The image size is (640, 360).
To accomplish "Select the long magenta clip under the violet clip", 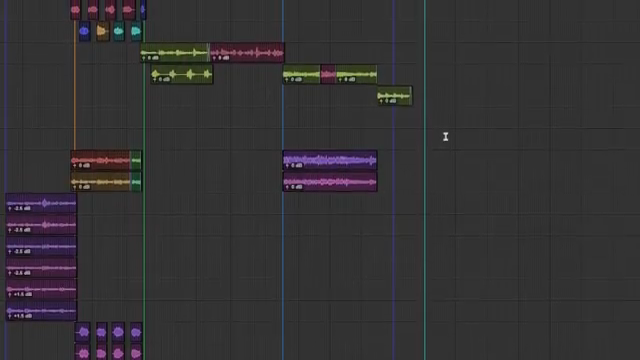I will pyautogui.click(x=330, y=182).
